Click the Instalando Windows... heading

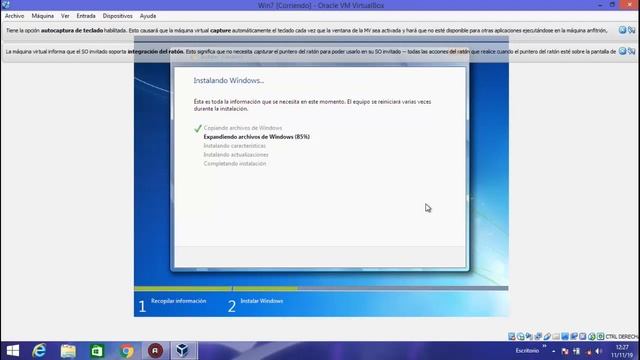tap(229, 80)
